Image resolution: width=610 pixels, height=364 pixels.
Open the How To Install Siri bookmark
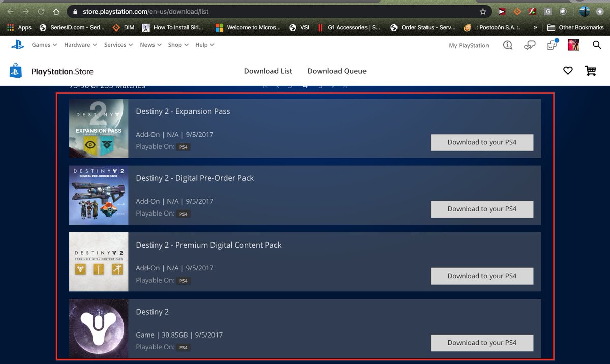[173, 27]
